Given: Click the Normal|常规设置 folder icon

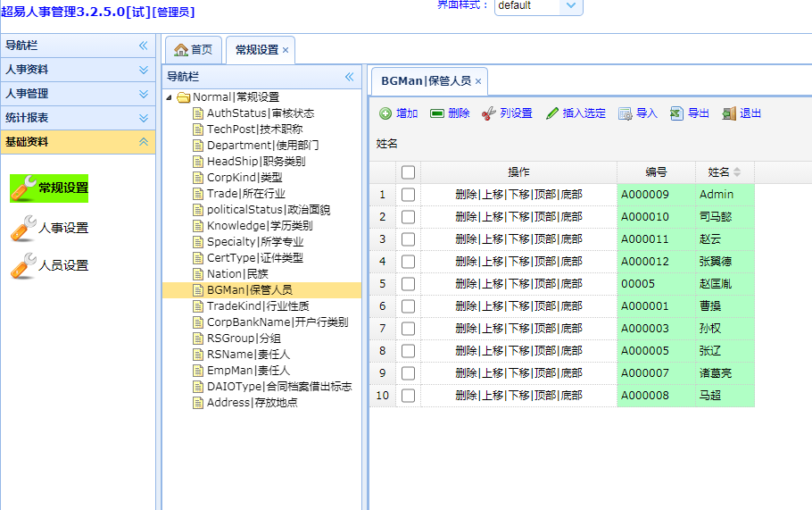Looking at the screenshot, I should point(183,97).
